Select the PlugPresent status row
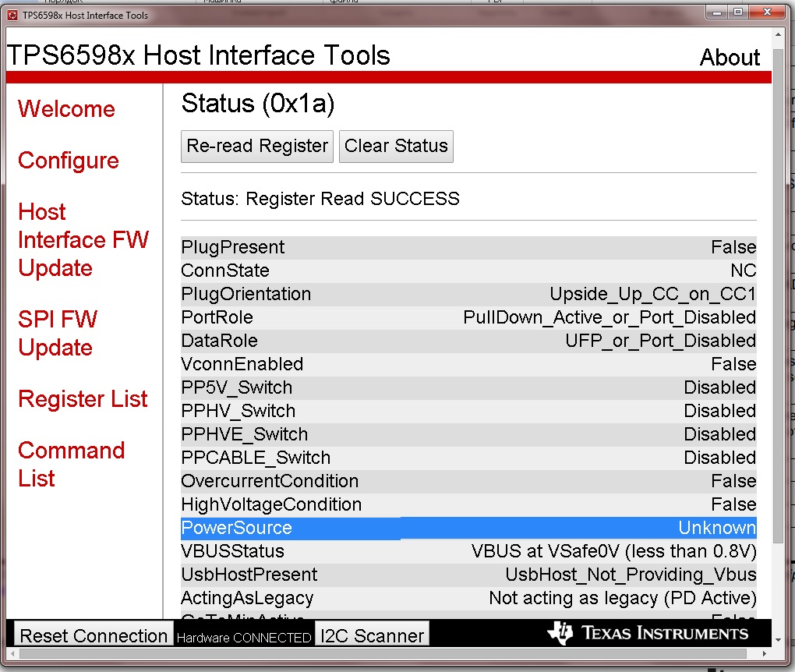 [468, 247]
